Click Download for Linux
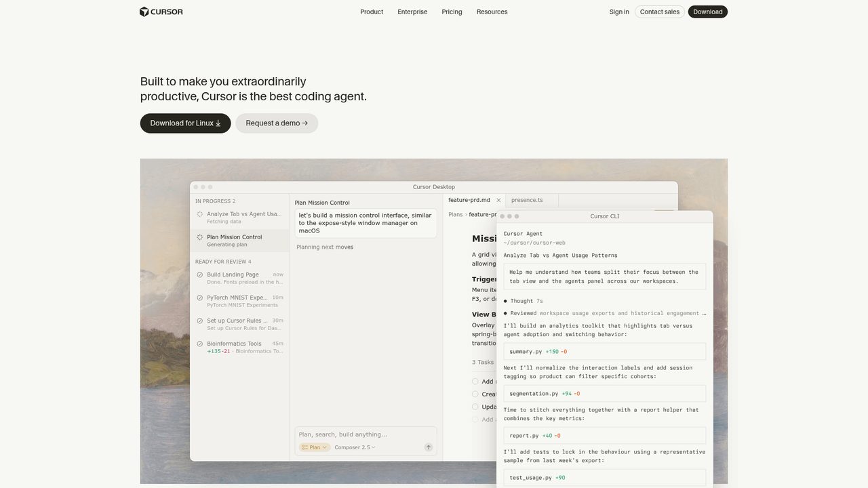Viewport: 868px width, 488px height. 186,123
